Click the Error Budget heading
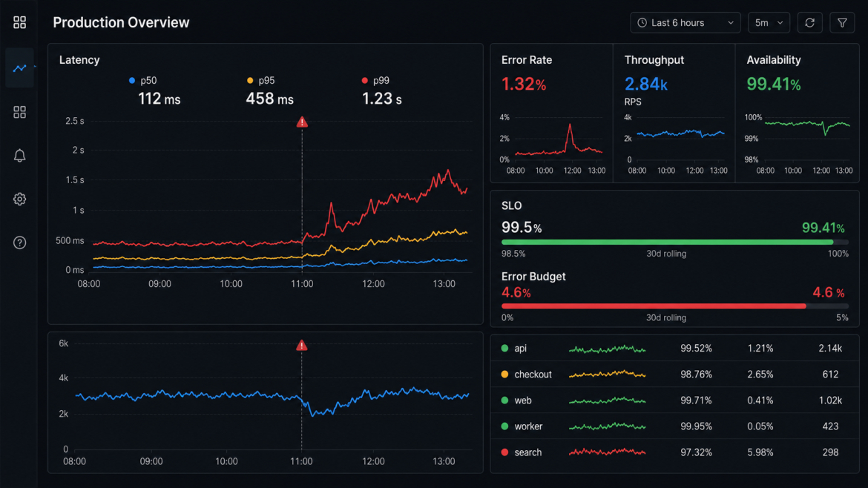 pyautogui.click(x=533, y=276)
